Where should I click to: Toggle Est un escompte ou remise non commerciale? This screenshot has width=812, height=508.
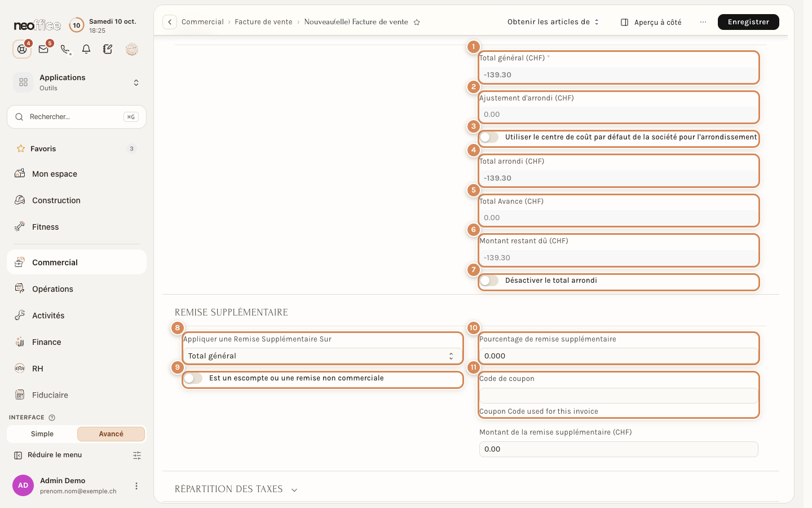193,378
